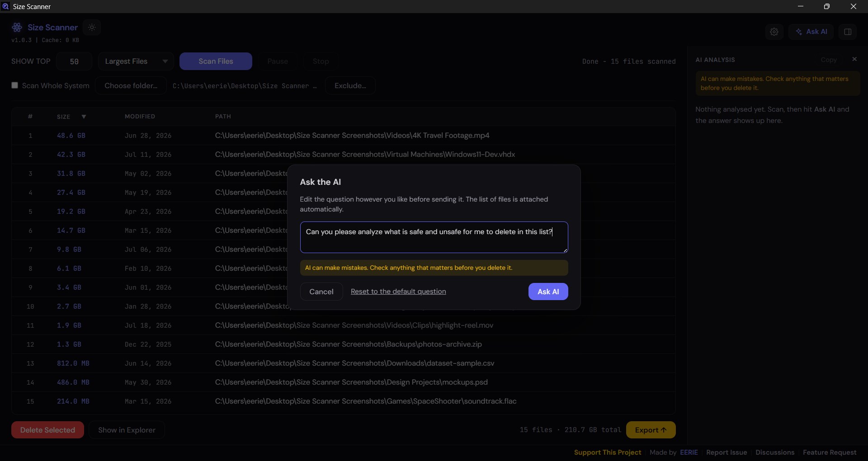The image size is (868, 461).
Task: Minimize the Size Scanner window
Action: [x=801, y=6]
